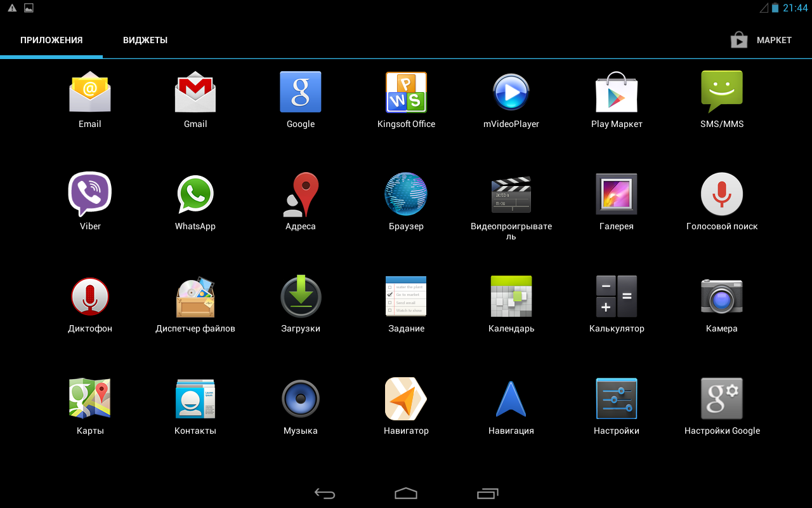Open the Email app
Screen dimensions: 812x508
tap(89, 92)
